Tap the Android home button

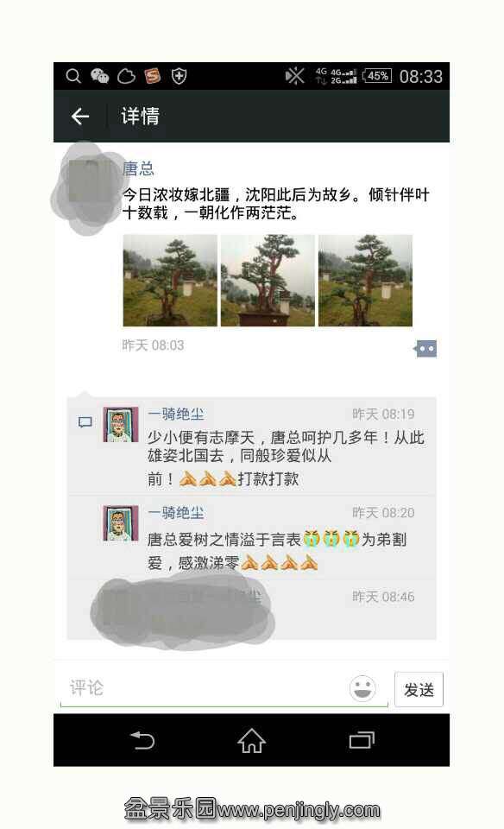251,740
